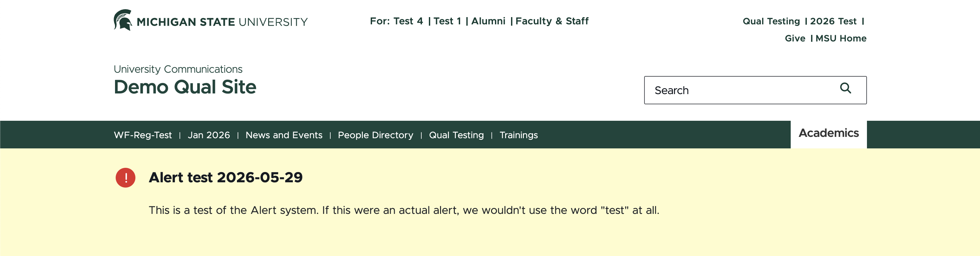
Task: Select Jan 2026 in navigation bar
Action: pos(209,135)
